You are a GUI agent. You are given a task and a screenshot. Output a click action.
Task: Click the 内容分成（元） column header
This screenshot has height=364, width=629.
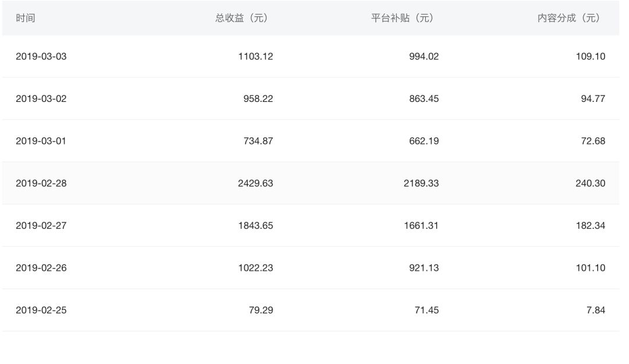pos(568,18)
